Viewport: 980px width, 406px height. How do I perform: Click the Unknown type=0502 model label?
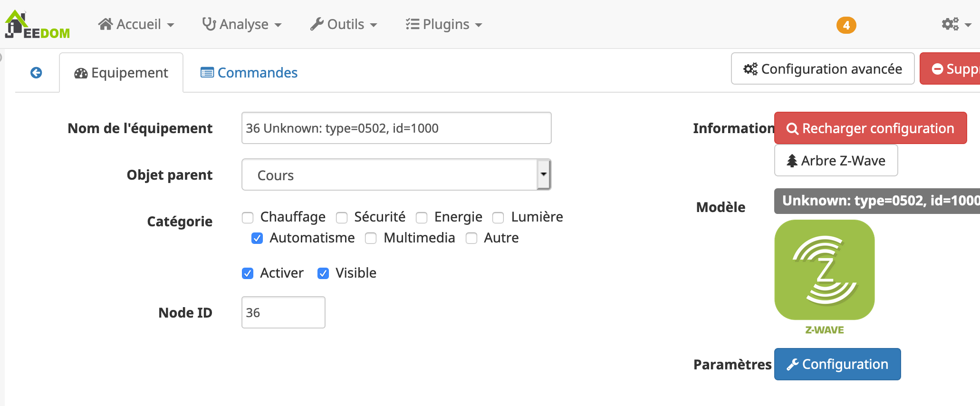(x=877, y=201)
